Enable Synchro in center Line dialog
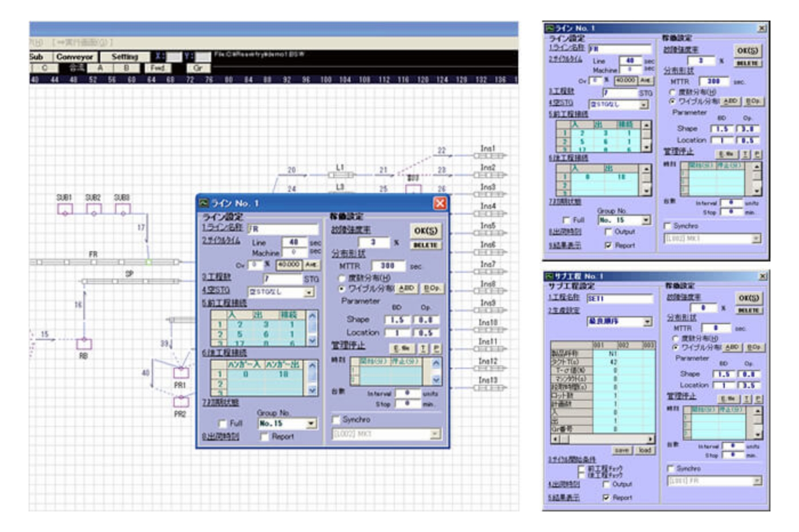799x532 pixels. point(336,420)
